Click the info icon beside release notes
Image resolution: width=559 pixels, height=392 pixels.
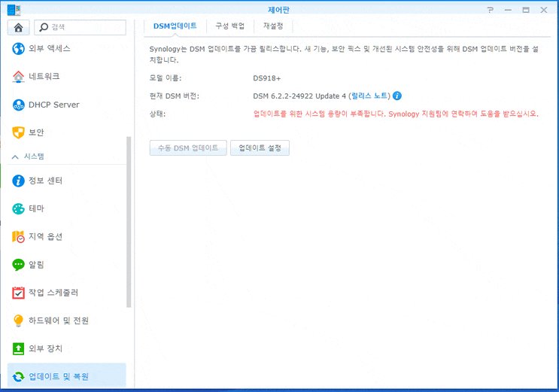pyautogui.click(x=396, y=96)
